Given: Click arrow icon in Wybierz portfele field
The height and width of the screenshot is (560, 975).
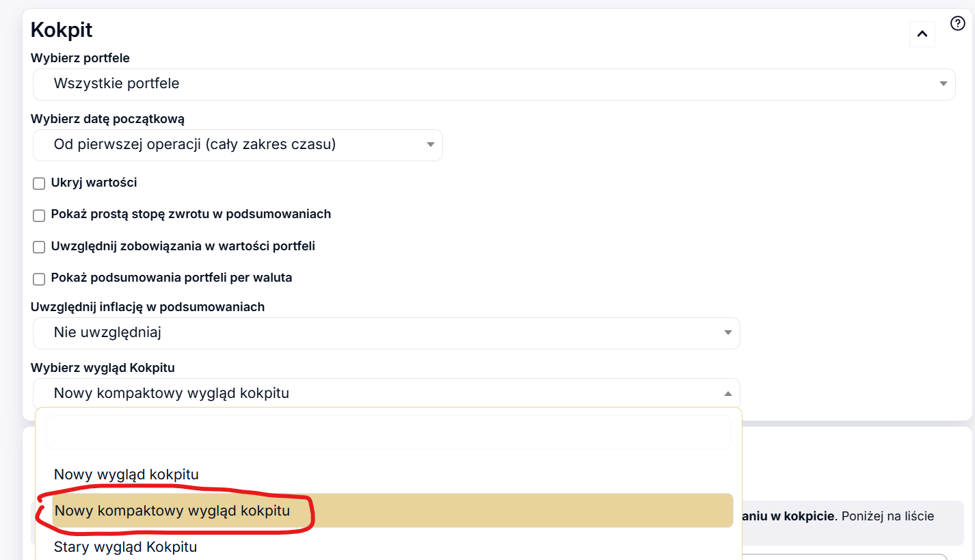Looking at the screenshot, I should [943, 84].
